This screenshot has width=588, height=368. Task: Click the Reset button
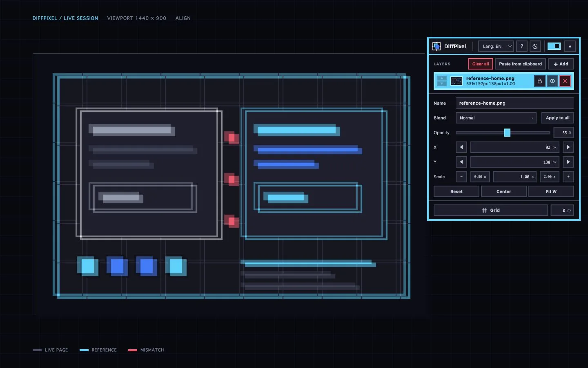[x=456, y=191]
